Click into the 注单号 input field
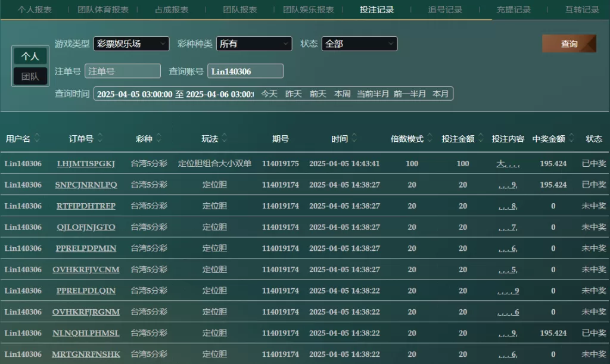The width and height of the screenshot is (610, 364). pos(123,71)
